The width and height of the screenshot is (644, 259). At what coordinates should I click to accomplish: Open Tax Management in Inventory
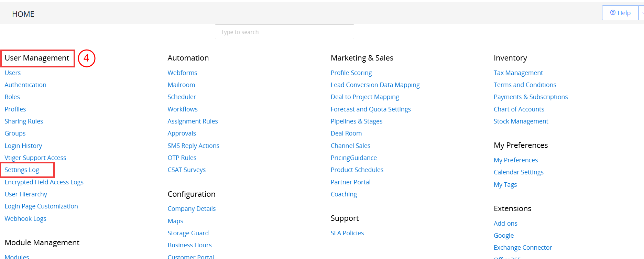(518, 73)
